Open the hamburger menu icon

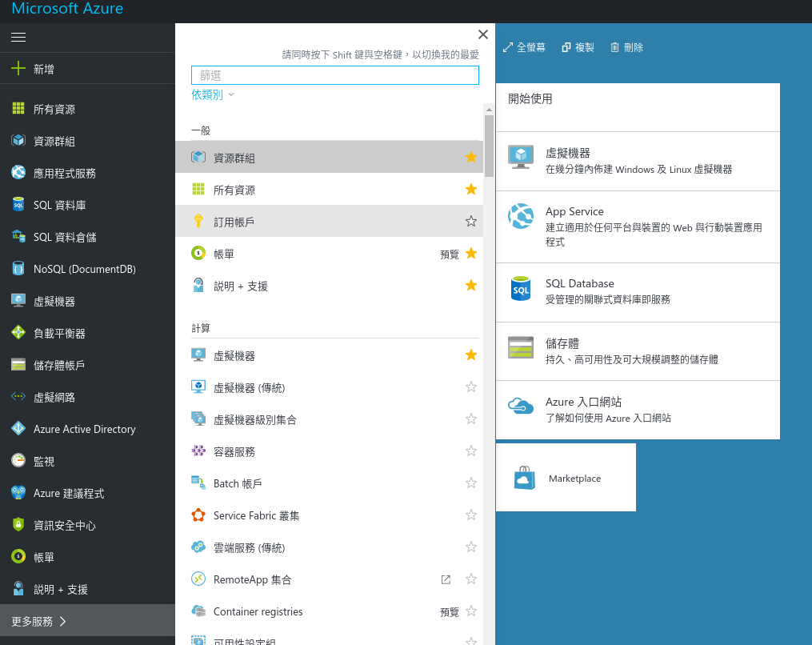tap(18, 38)
